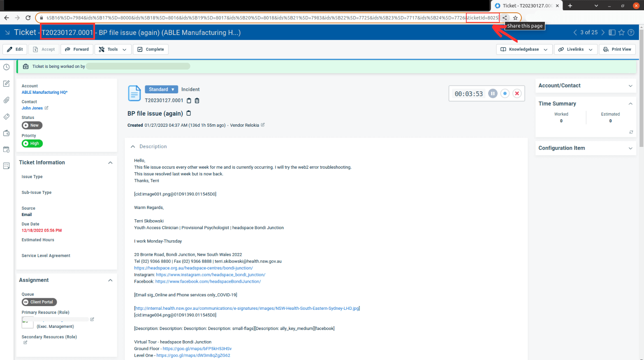The height and width of the screenshot is (360, 644).
Task: Click the Client Portal queue badge
Action: pos(39,302)
